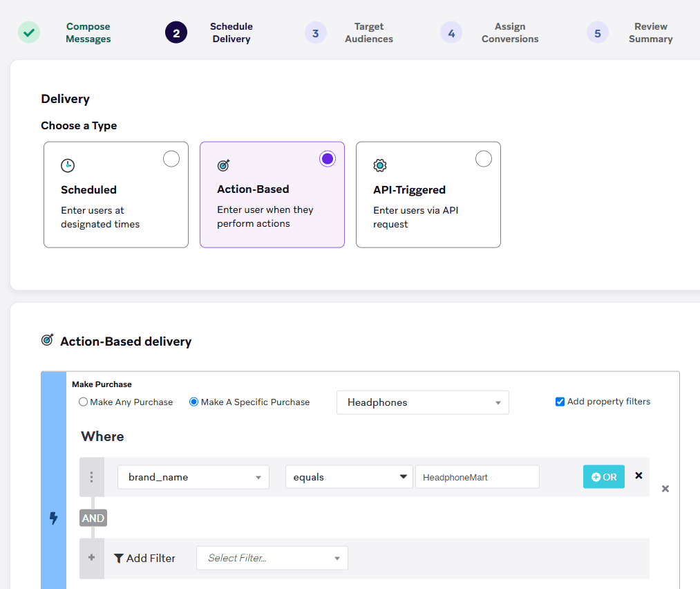Expand the brand_name property dropdown
This screenshot has height=589, width=700.
(x=193, y=477)
